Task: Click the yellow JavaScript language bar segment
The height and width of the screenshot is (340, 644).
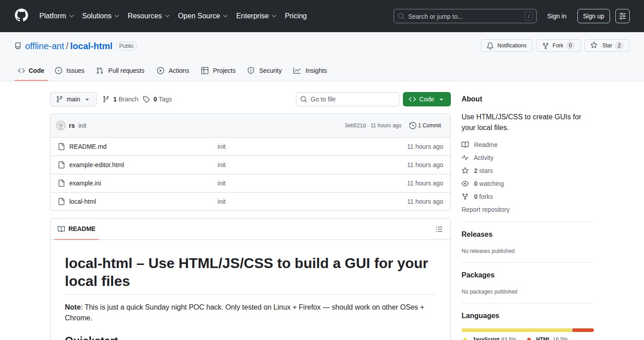Action: tap(517, 330)
